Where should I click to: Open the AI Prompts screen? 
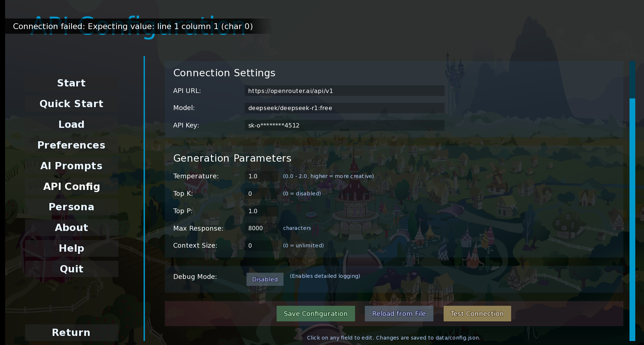[x=72, y=166]
